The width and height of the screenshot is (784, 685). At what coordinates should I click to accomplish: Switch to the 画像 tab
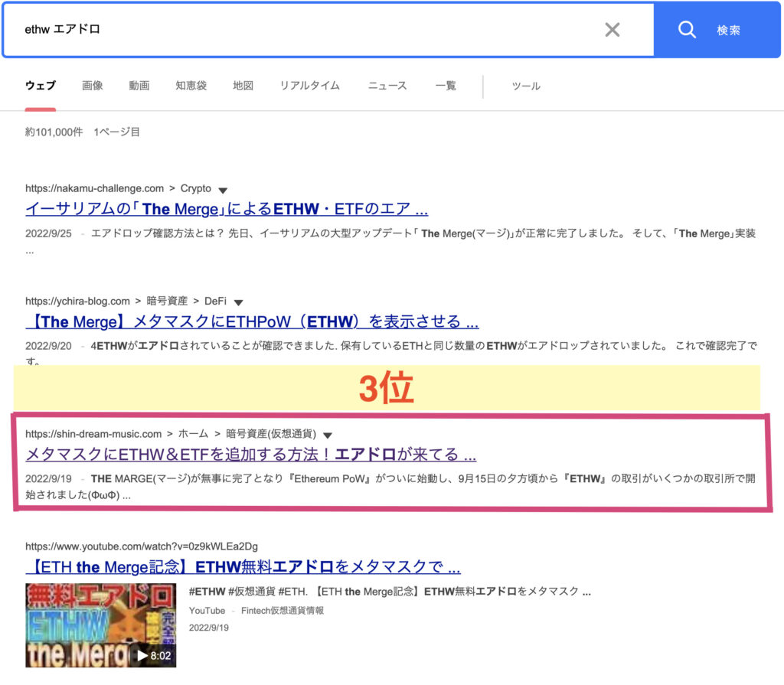[93, 86]
